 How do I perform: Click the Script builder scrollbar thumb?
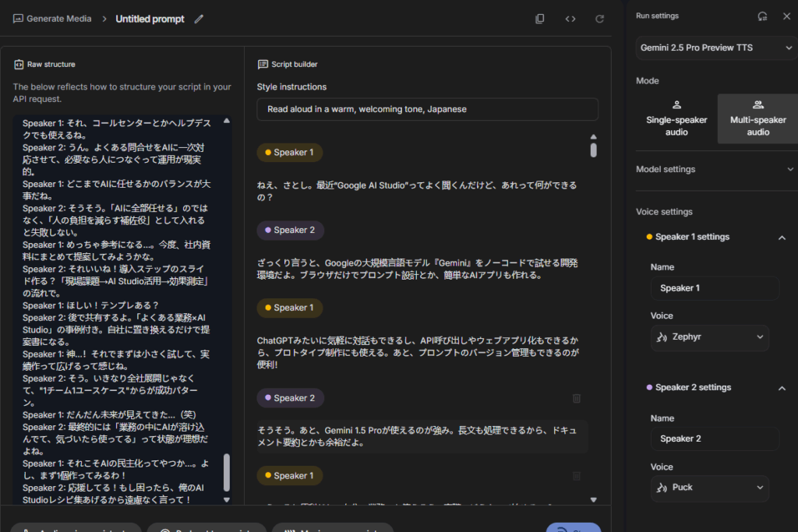click(x=593, y=150)
